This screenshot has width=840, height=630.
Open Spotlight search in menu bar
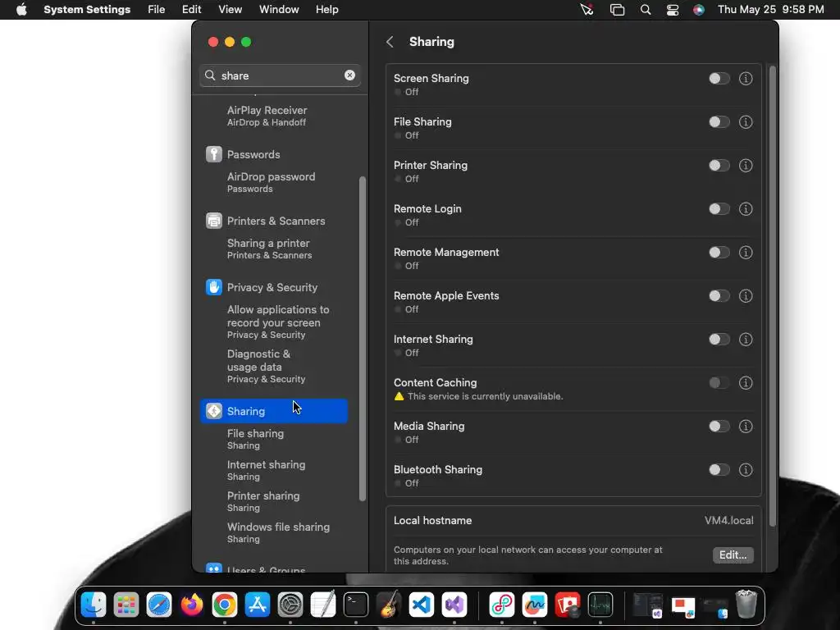tap(646, 10)
